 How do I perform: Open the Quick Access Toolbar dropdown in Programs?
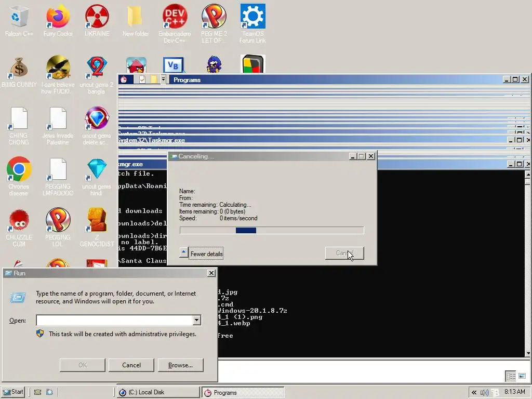(x=163, y=79)
